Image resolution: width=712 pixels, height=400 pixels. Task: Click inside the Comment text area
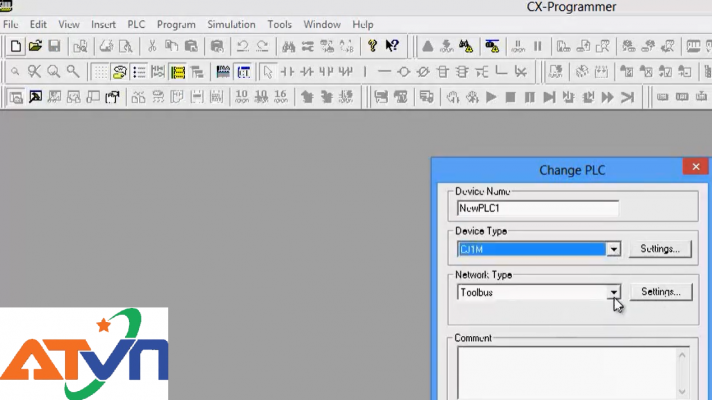pos(567,373)
